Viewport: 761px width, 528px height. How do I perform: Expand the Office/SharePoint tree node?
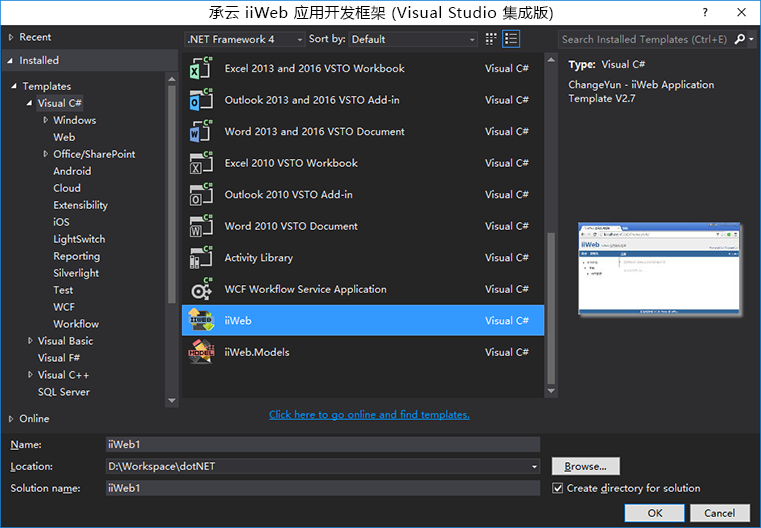click(46, 154)
